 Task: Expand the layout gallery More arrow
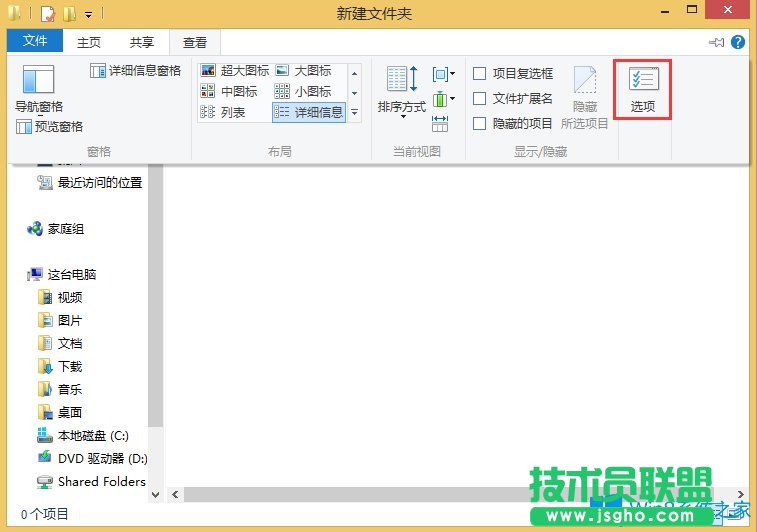tap(354, 112)
